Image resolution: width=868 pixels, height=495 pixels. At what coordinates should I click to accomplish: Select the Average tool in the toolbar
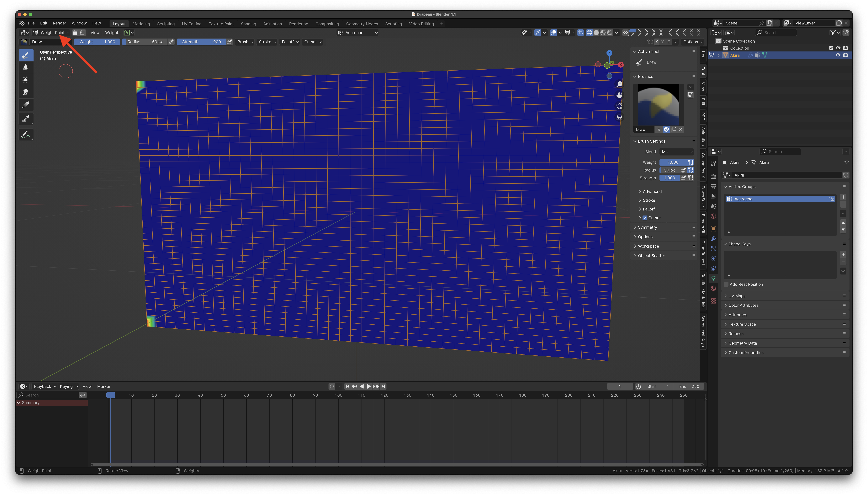[x=26, y=80]
